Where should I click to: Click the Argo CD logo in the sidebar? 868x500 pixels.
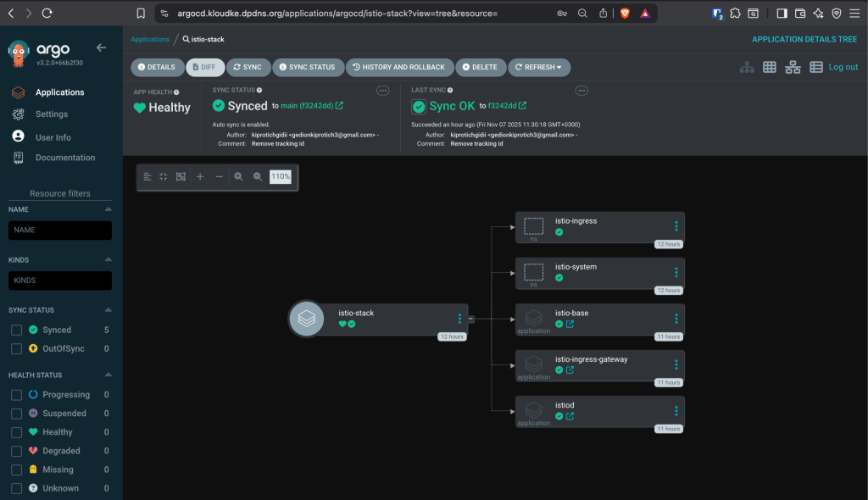coord(17,53)
